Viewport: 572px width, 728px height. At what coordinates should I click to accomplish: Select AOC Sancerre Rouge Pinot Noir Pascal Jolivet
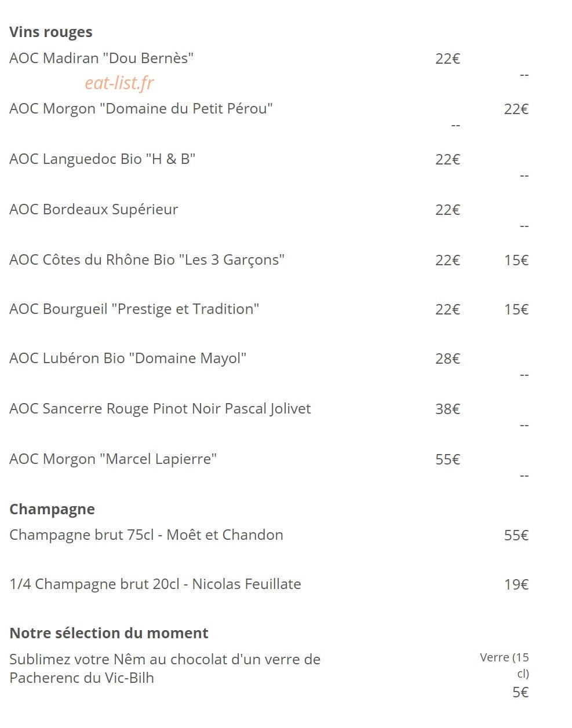(x=161, y=409)
